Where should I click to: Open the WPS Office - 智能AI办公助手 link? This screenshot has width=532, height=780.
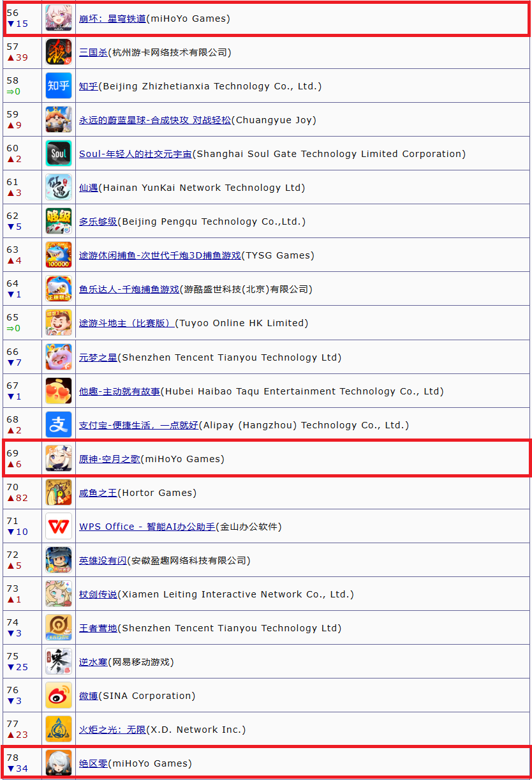point(147,527)
